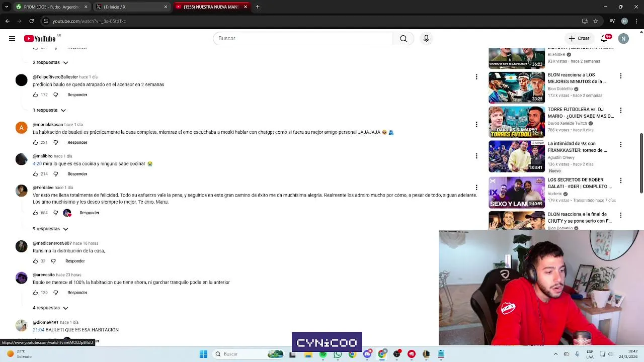Reply to the @malibiro comment
Screen dimensions: 644x362
pos(77,174)
